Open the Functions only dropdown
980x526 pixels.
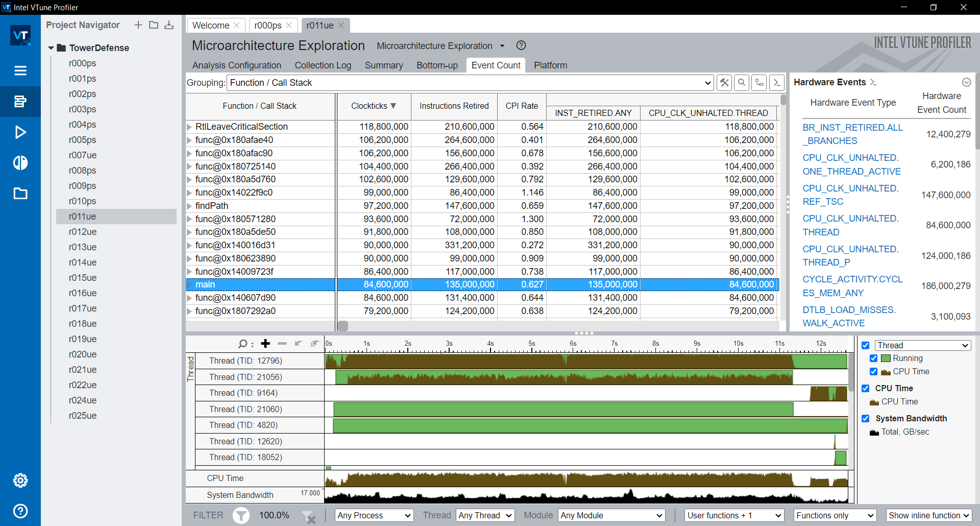(x=835, y=515)
